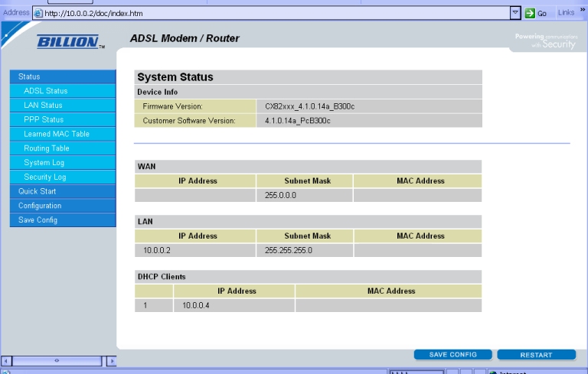Image resolution: width=588 pixels, height=374 pixels.
Task: Open the Routing Table page
Action: tap(63, 148)
